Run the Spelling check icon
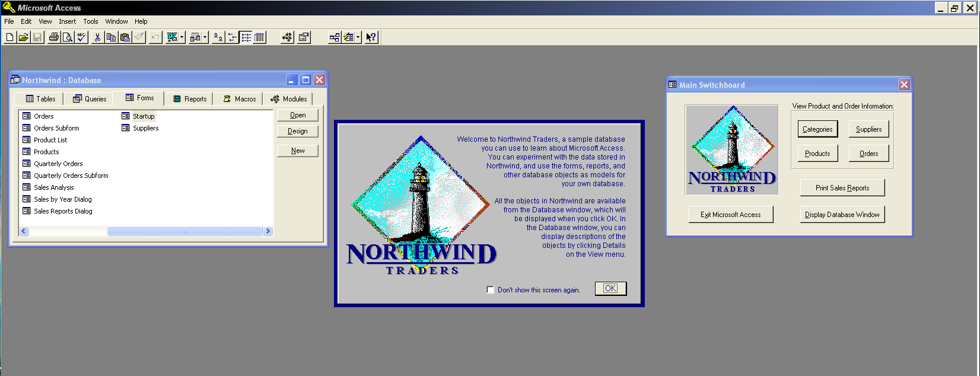 [x=81, y=37]
